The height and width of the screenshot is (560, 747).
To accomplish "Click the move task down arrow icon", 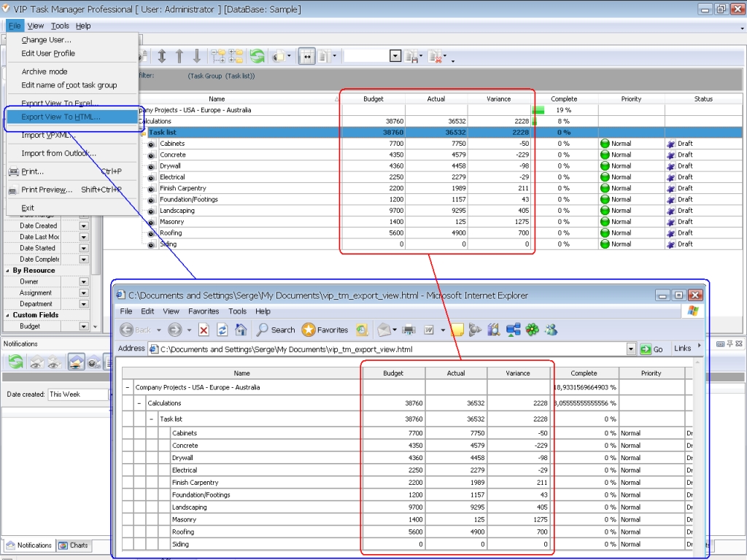I will (x=197, y=55).
